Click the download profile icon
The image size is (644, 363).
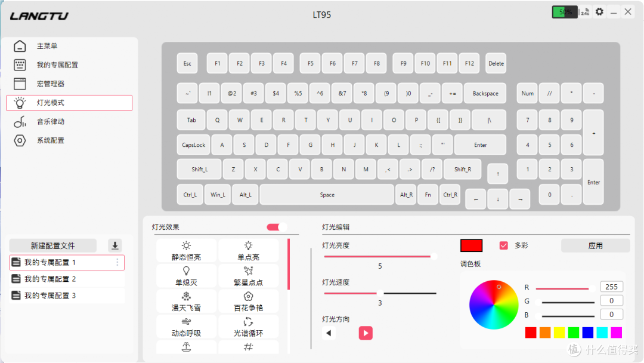[x=115, y=245]
